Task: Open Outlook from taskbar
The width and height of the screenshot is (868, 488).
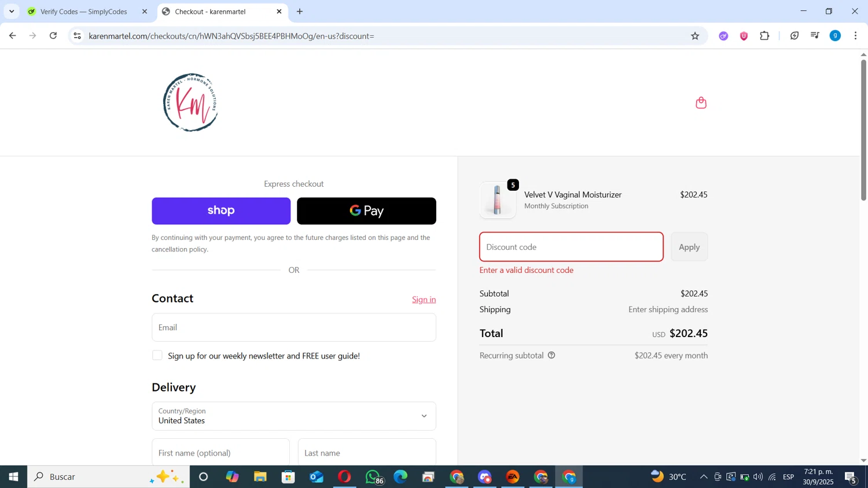Action: pyautogui.click(x=317, y=477)
